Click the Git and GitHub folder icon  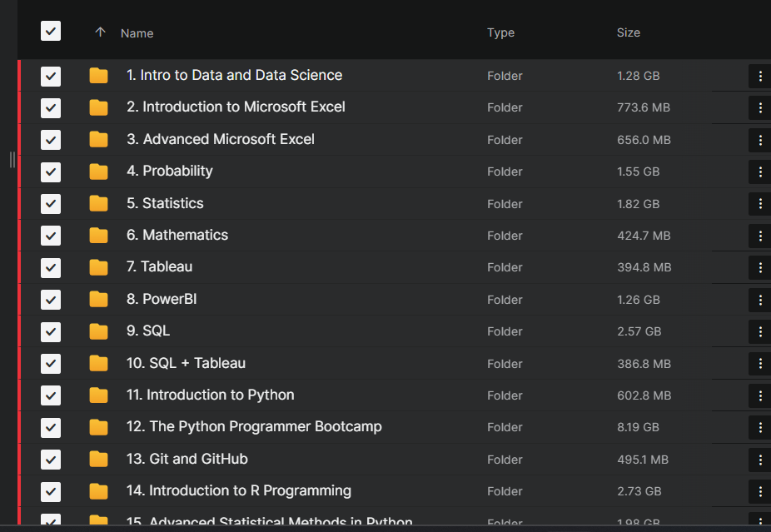click(x=98, y=459)
